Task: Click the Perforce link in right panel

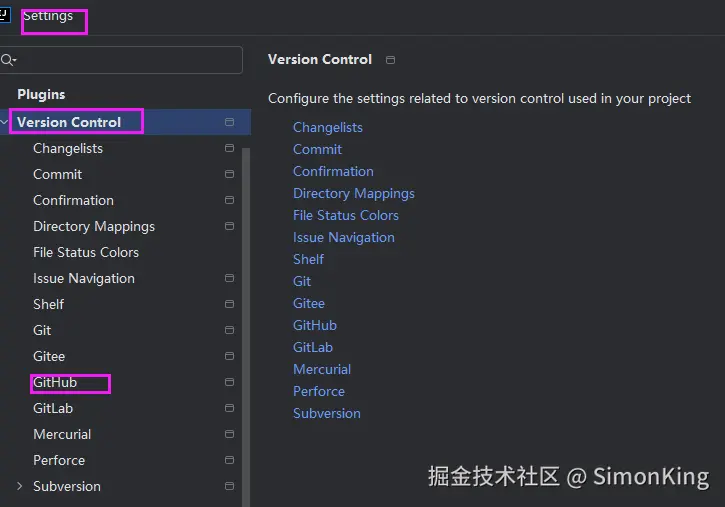Action: 319,391
